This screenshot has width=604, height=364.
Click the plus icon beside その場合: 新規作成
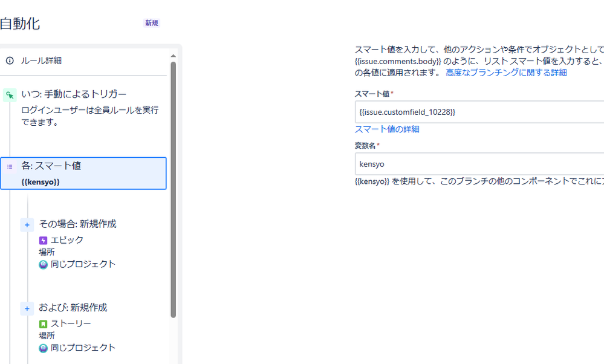27,225
